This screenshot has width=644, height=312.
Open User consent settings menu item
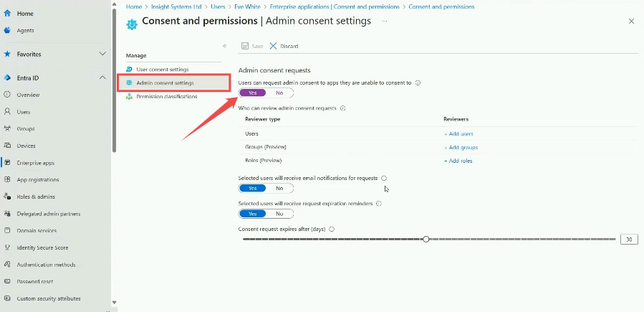[x=162, y=70]
